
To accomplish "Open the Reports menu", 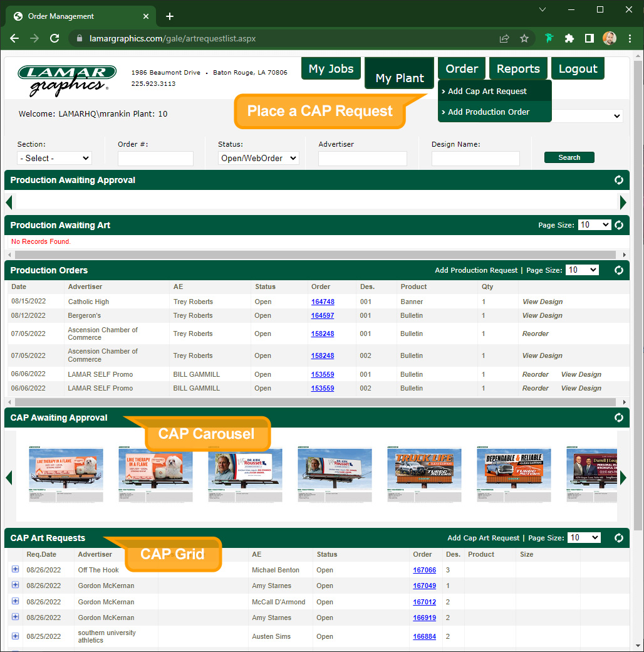I will tap(518, 68).
